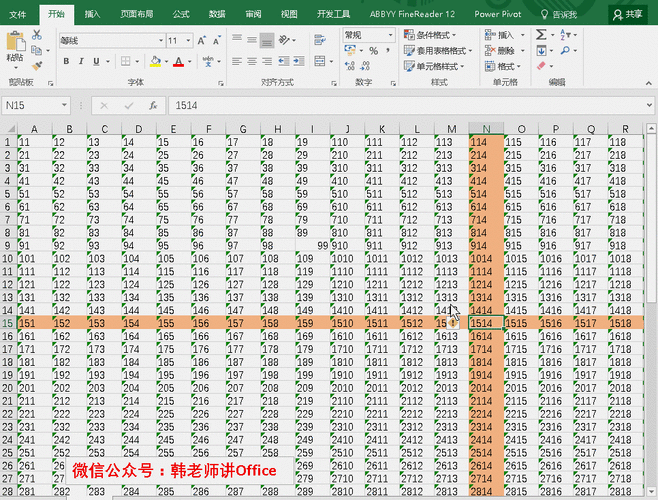Switch to the Data tab
The image size is (658, 500).
[x=217, y=14]
